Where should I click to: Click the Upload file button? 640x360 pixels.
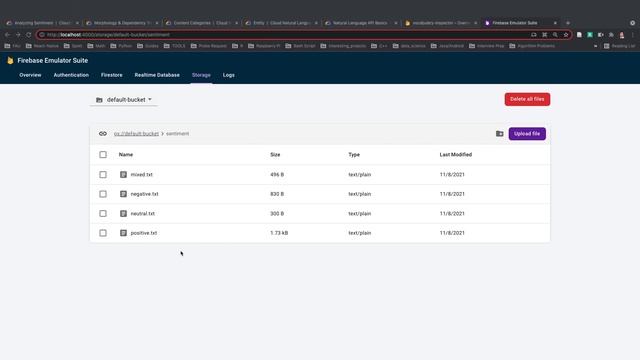pos(527,133)
